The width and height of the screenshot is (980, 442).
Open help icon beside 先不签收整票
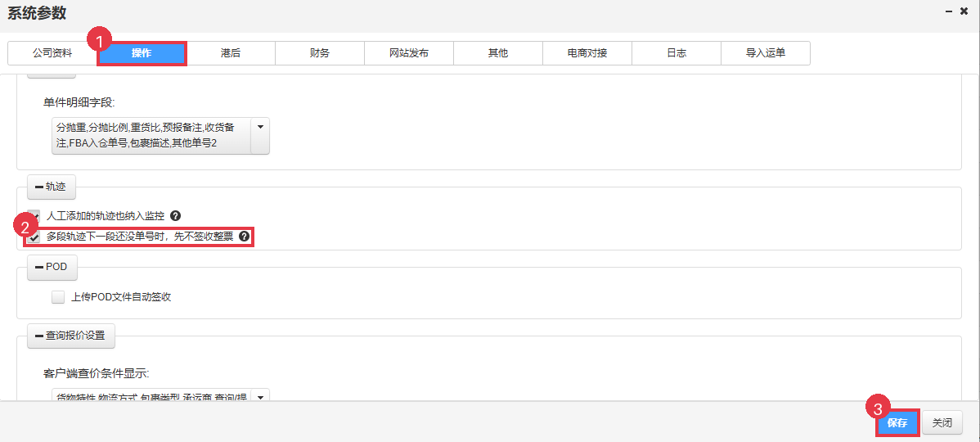coord(245,237)
